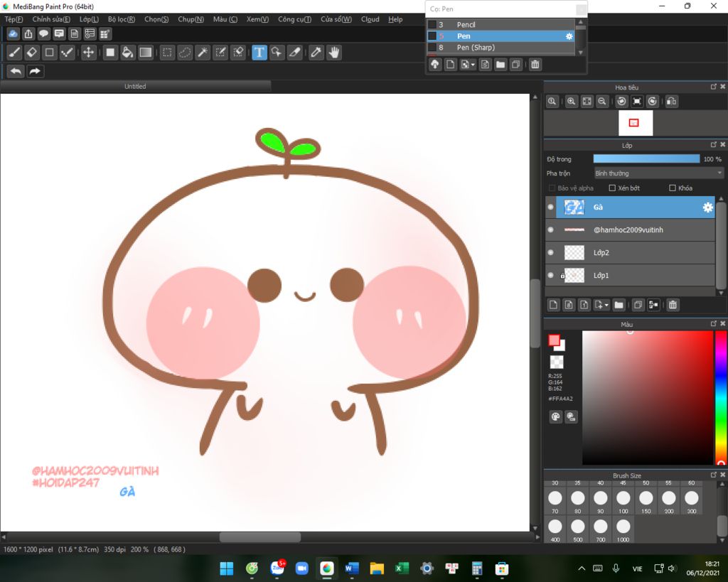Viewport: 728px width, 582px height.
Task: Select the Move tool
Action: pyautogui.click(x=88, y=53)
